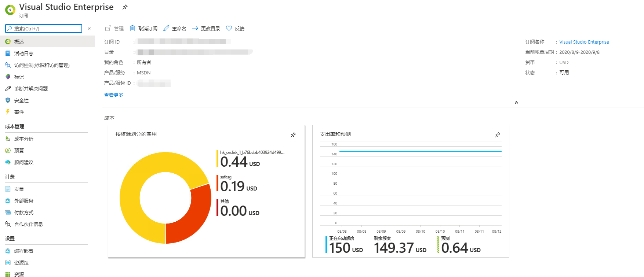Select 概述 in the side menu

(x=47, y=42)
